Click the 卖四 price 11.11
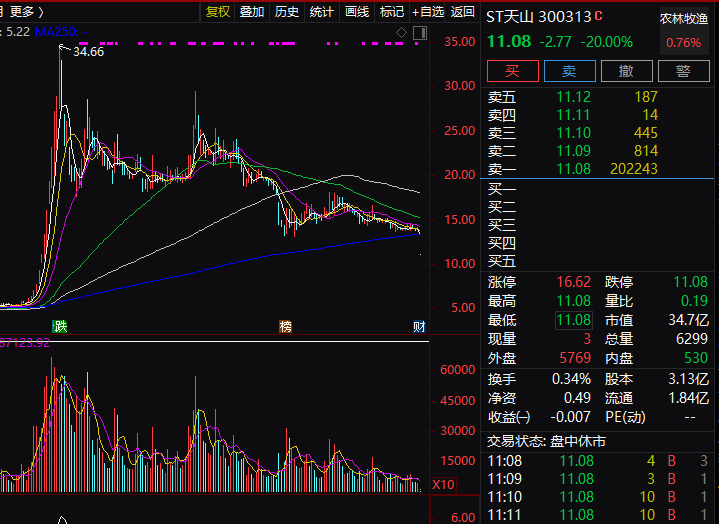 coord(573,115)
